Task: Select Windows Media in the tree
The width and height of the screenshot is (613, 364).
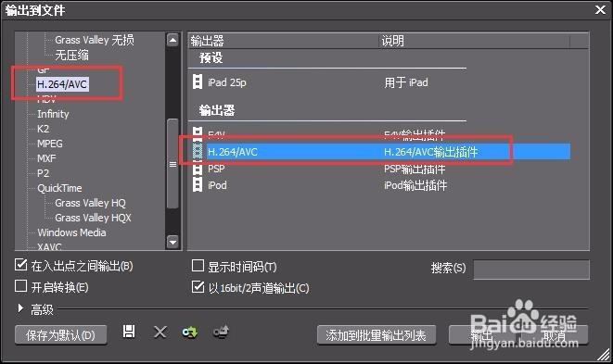Action: click(x=71, y=232)
